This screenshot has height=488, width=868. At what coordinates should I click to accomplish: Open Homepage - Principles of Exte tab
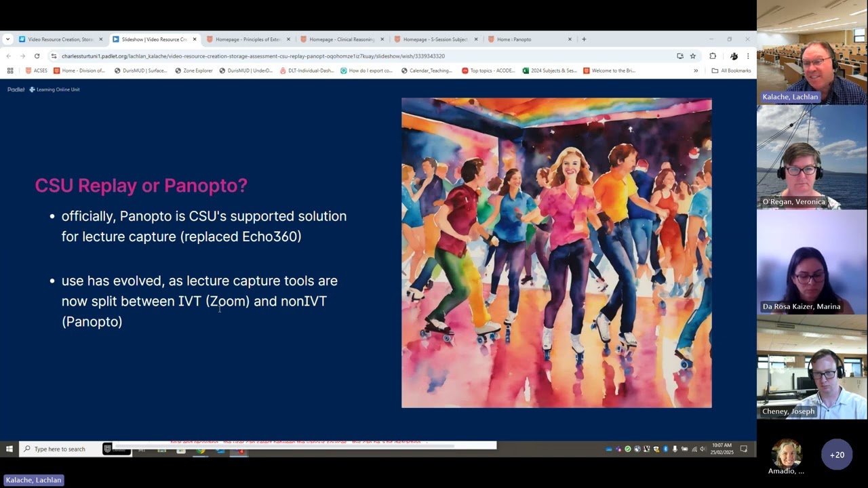[248, 39]
